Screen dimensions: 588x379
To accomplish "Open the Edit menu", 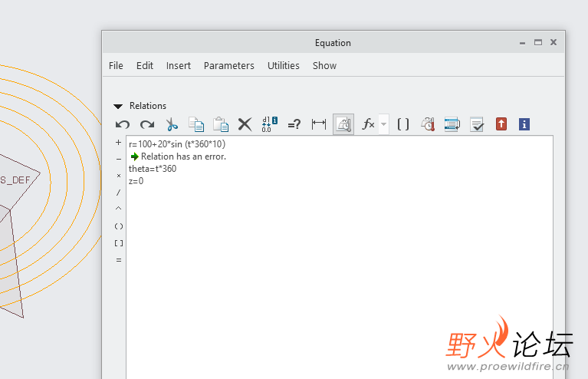I will pyautogui.click(x=145, y=66).
